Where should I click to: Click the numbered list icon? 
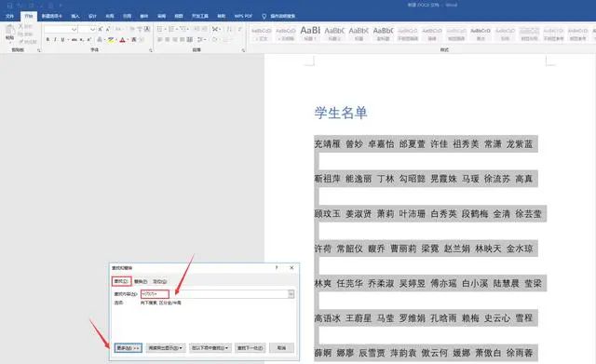coord(171,29)
